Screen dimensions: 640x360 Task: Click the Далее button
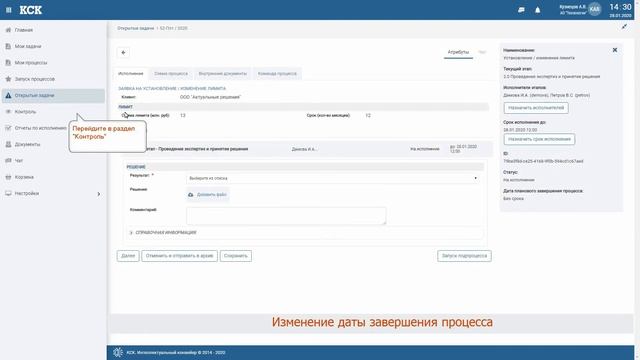click(128, 256)
